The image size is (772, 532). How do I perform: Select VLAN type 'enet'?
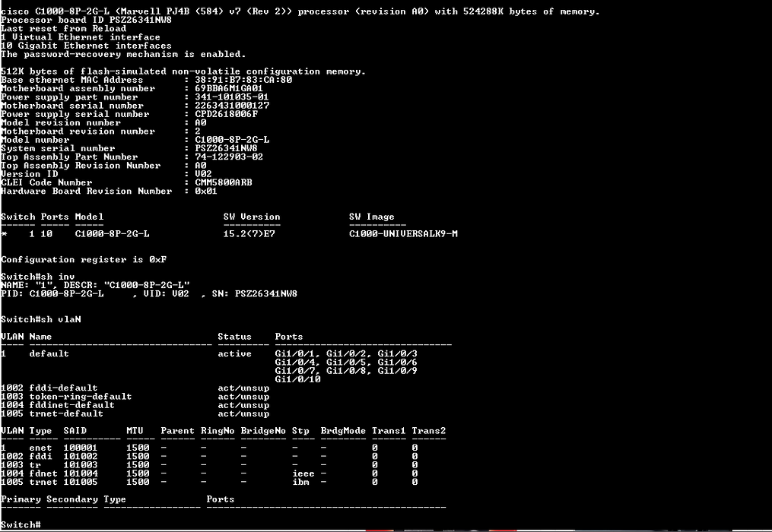[40, 448]
